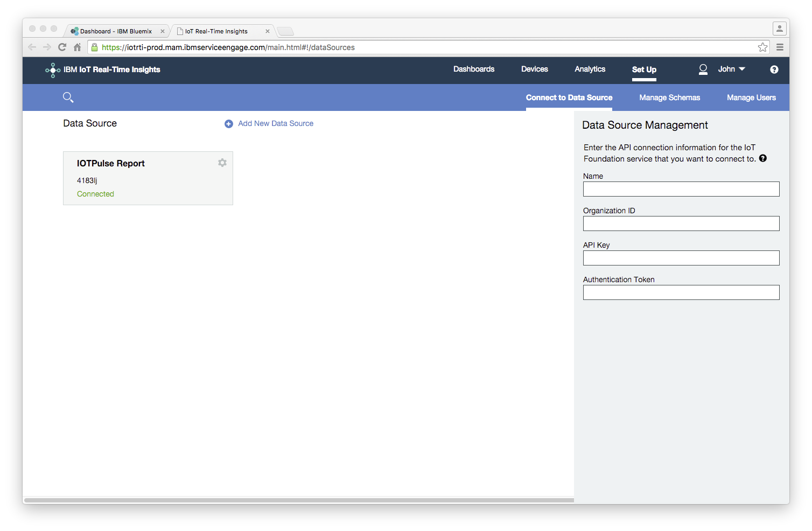
Task: Select the Set Up menu
Action: coord(644,70)
